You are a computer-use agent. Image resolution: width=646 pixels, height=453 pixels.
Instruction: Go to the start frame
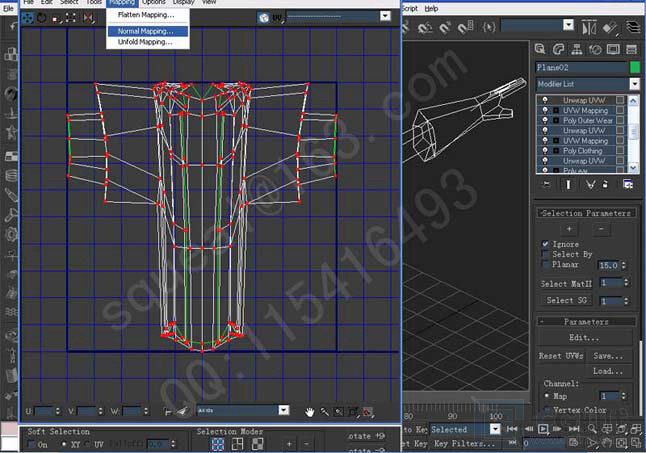(x=512, y=429)
